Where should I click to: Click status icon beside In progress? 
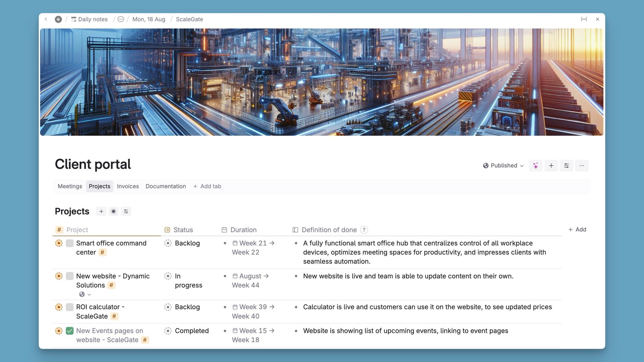168,276
